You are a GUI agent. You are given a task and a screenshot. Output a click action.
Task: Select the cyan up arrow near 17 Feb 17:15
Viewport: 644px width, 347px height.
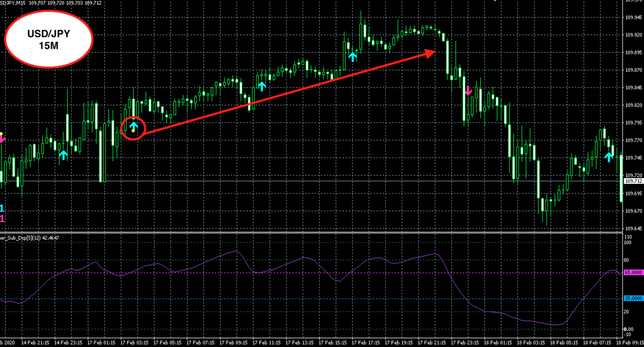tap(353, 56)
